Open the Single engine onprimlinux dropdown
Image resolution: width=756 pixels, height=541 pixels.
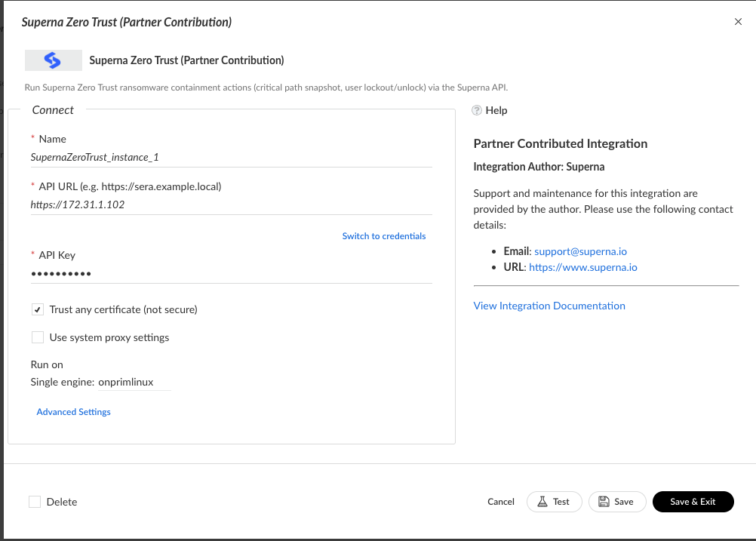[x=134, y=383]
